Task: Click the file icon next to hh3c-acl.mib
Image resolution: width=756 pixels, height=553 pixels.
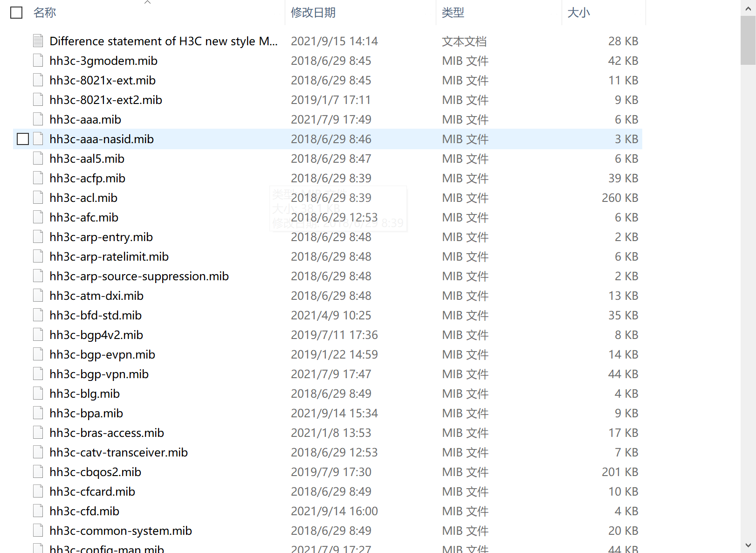Action: tap(38, 198)
